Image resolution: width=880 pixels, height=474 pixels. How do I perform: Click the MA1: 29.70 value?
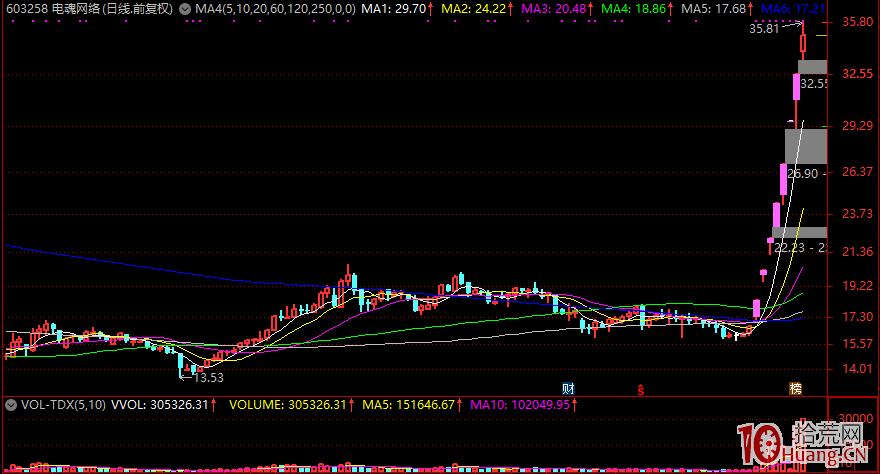tap(393, 9)
